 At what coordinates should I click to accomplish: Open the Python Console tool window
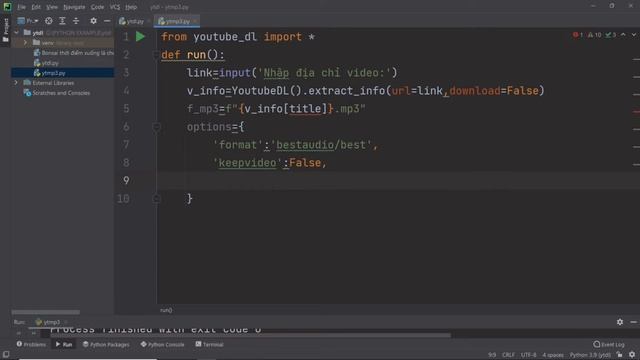tap(162, 344)
